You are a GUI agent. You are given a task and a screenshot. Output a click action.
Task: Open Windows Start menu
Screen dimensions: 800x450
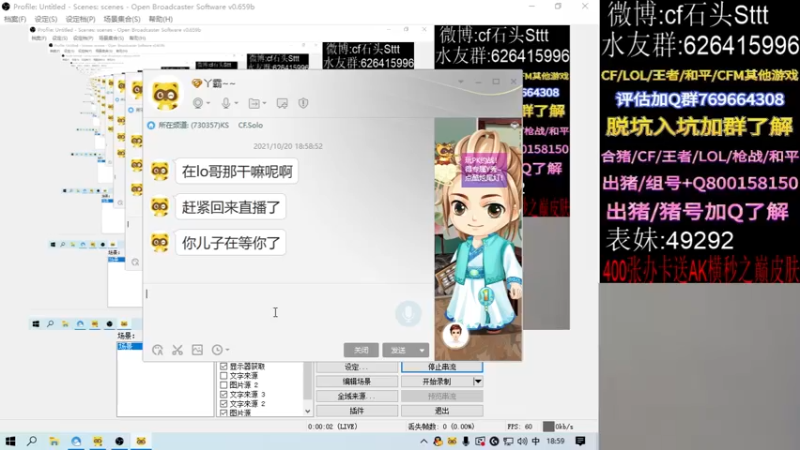tap(10, 441)
